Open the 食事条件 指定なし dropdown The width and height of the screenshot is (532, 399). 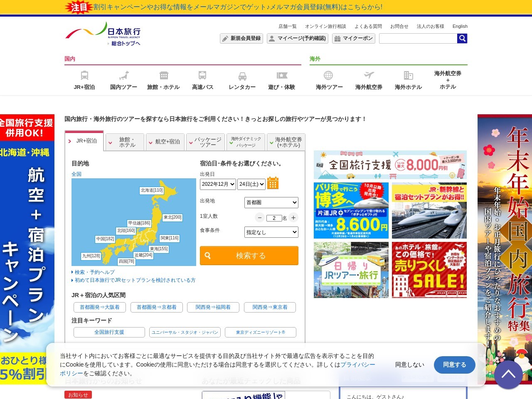pos(271,232)
